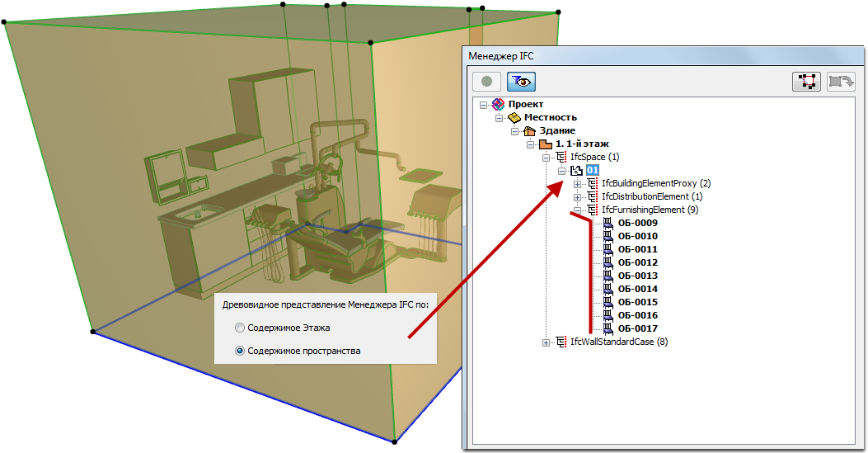Screen dimensions: 868x453
Task: Collapse the IfcSpace (1) group
Action: (x=546, y=158)
